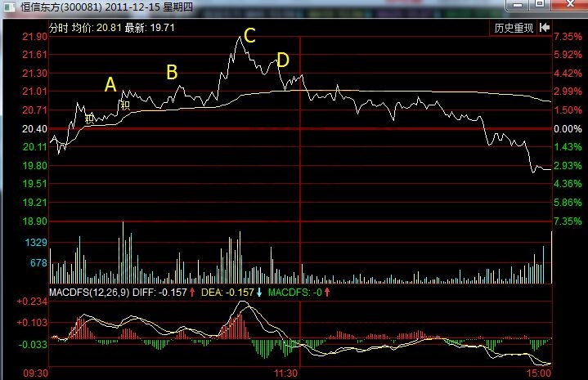Click the yellow A annotation on the chart
Image resolution: width=588 pixels, height=380 pixels.
coord(111,84)
